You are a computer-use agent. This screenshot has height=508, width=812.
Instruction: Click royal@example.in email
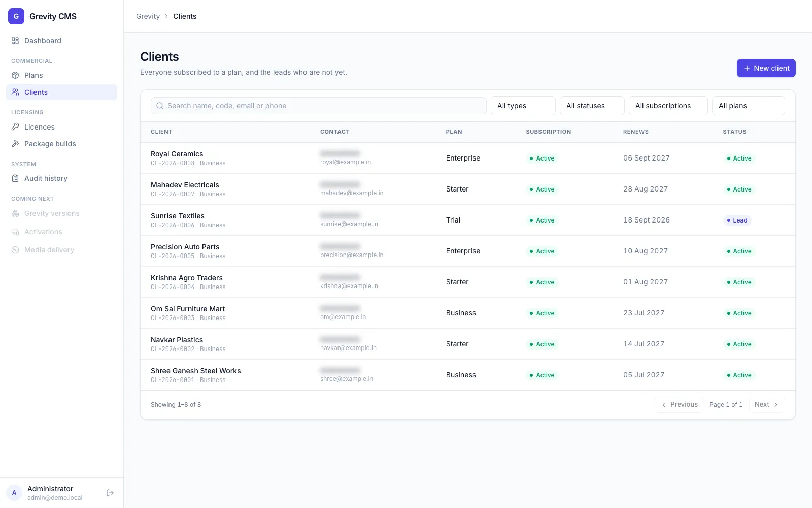pos(346,162)
